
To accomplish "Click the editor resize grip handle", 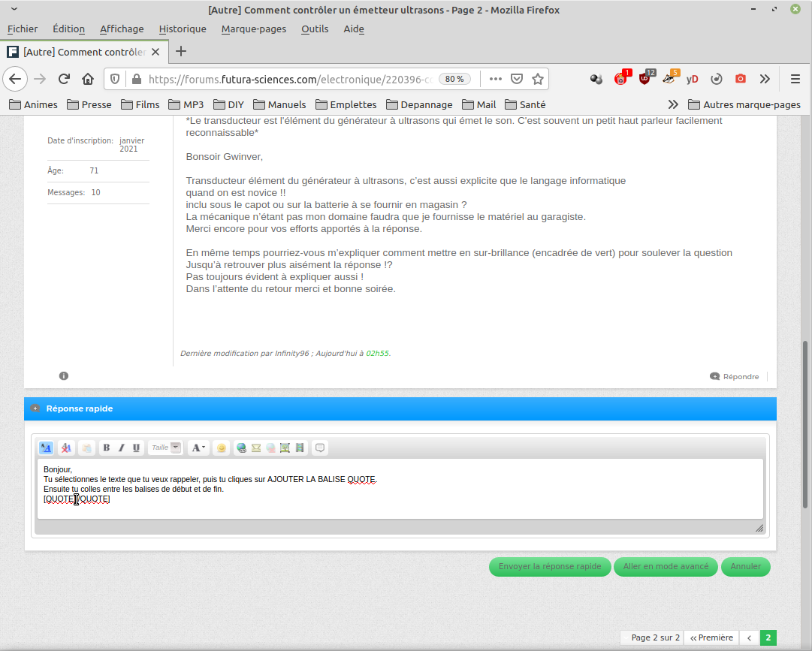I will click(x=759, y=528).
